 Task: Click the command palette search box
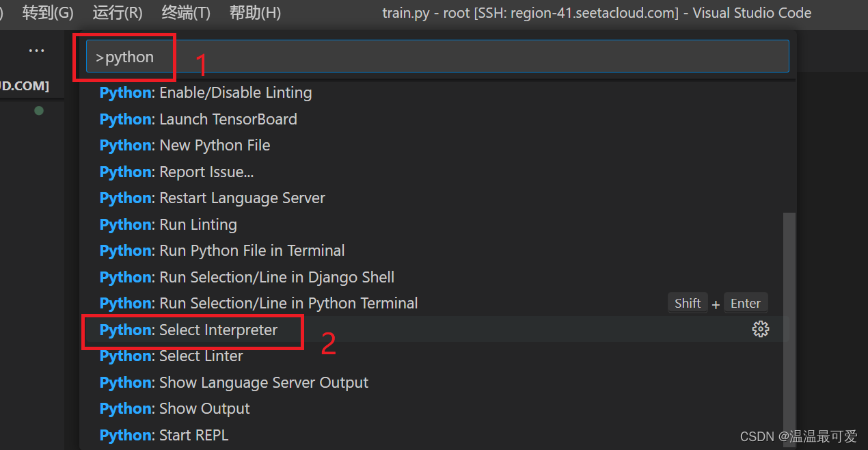437,57
